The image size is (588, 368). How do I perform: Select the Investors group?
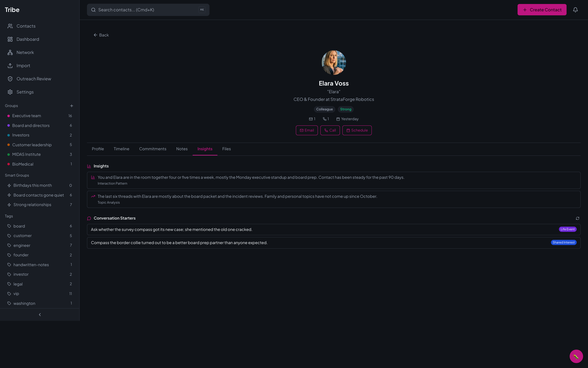[x=40, y=135]
